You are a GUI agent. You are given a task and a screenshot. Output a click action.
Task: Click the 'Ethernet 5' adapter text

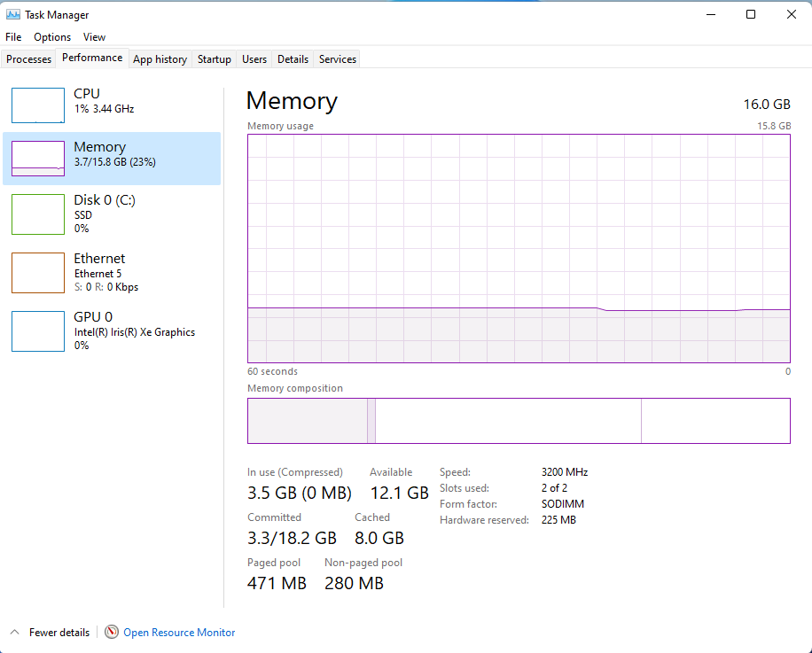point(98,274)
